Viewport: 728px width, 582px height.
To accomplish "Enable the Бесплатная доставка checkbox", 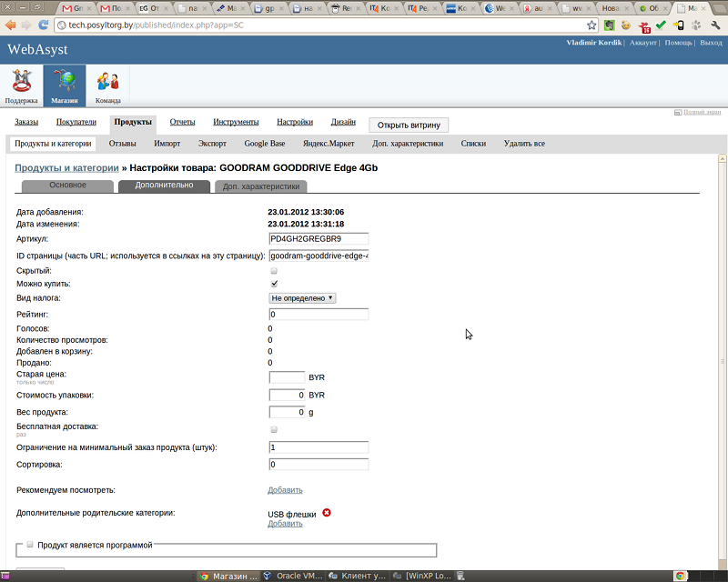I will click(x=274, y=429).
